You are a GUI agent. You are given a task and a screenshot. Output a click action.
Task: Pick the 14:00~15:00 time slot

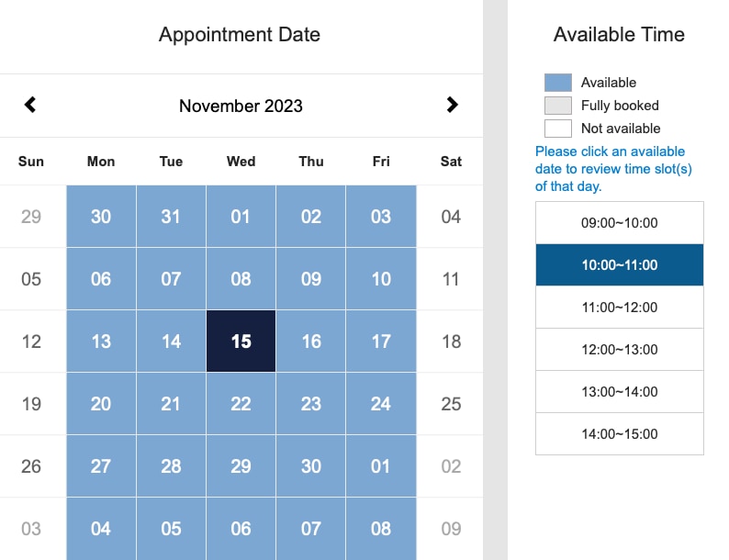pos(619,434)
